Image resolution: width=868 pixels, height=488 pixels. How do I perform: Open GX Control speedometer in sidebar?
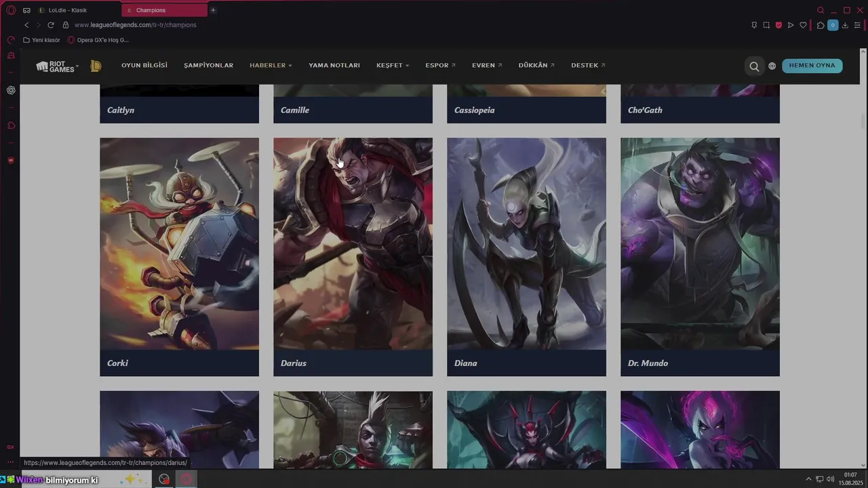coord(11,40)
